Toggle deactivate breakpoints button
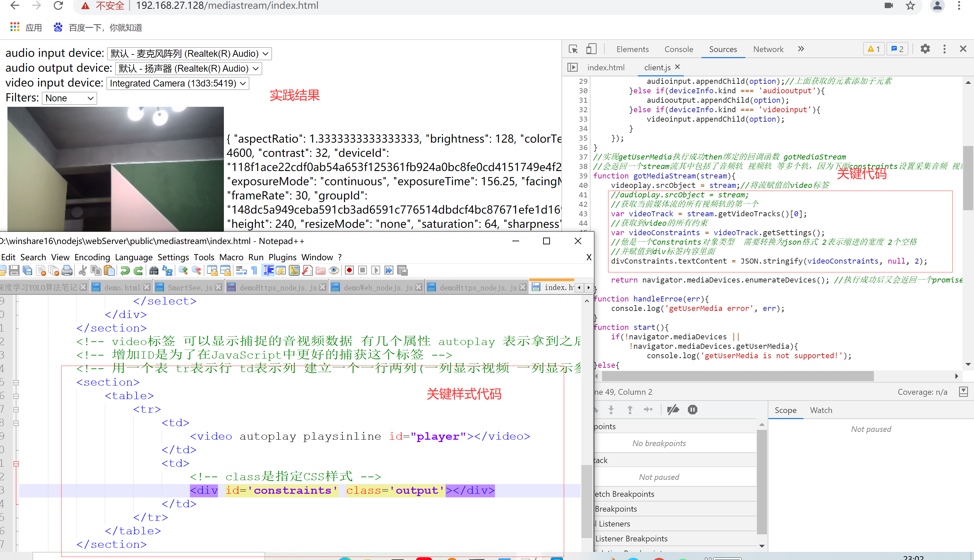974x560 pixels. point(673,410)
